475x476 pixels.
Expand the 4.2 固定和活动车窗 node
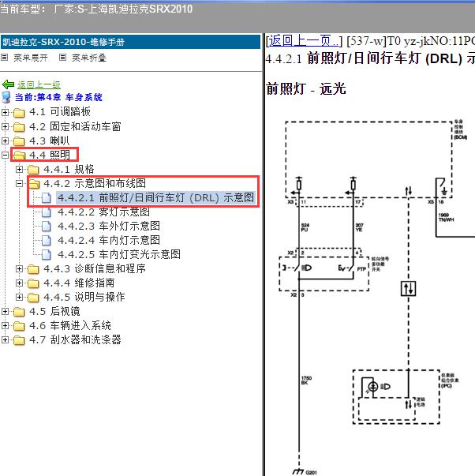5,126
